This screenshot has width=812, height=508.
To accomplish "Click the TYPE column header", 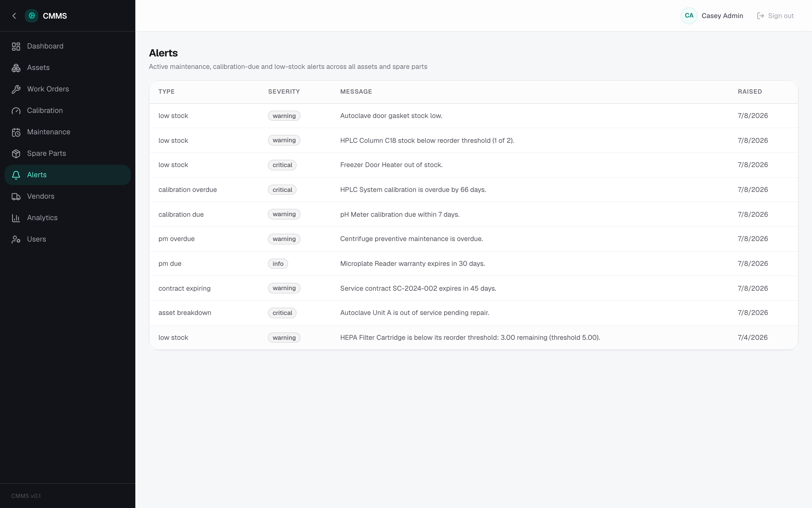I will click(166, 92).
